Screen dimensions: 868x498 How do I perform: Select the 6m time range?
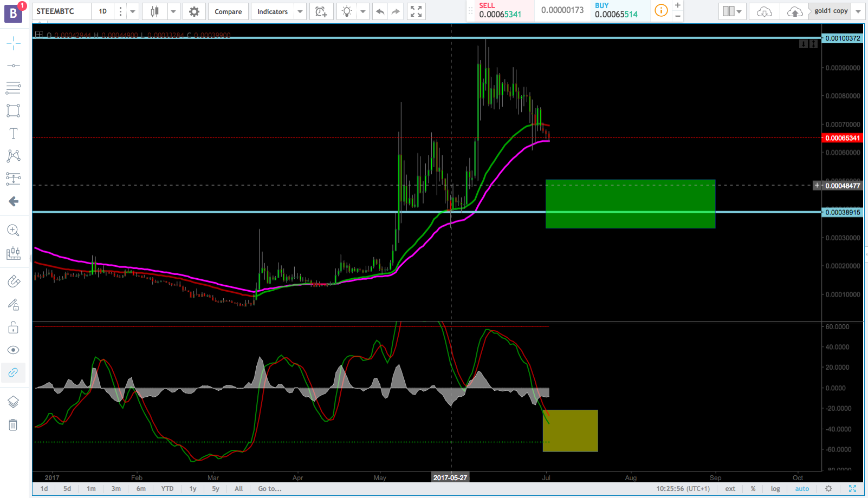point(141,489)
